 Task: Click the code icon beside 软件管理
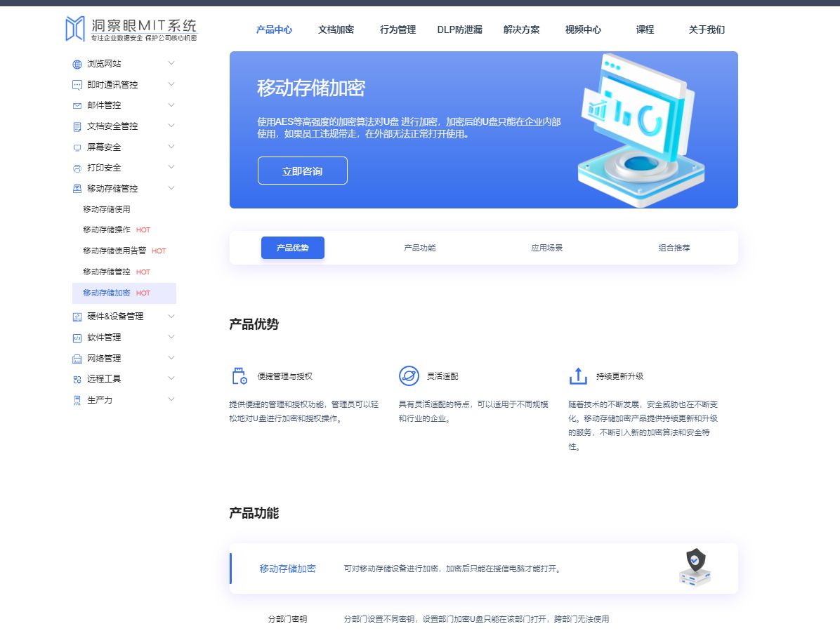pos(77,338)
